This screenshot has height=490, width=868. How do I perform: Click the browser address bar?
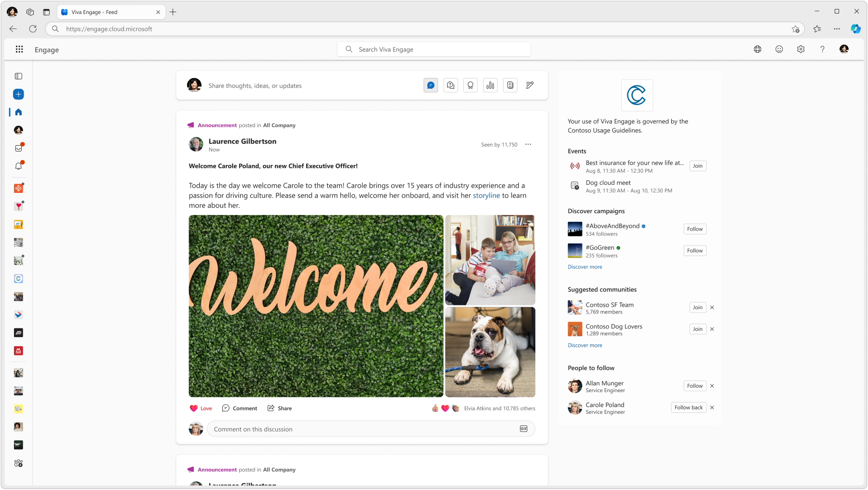(424, 29)
